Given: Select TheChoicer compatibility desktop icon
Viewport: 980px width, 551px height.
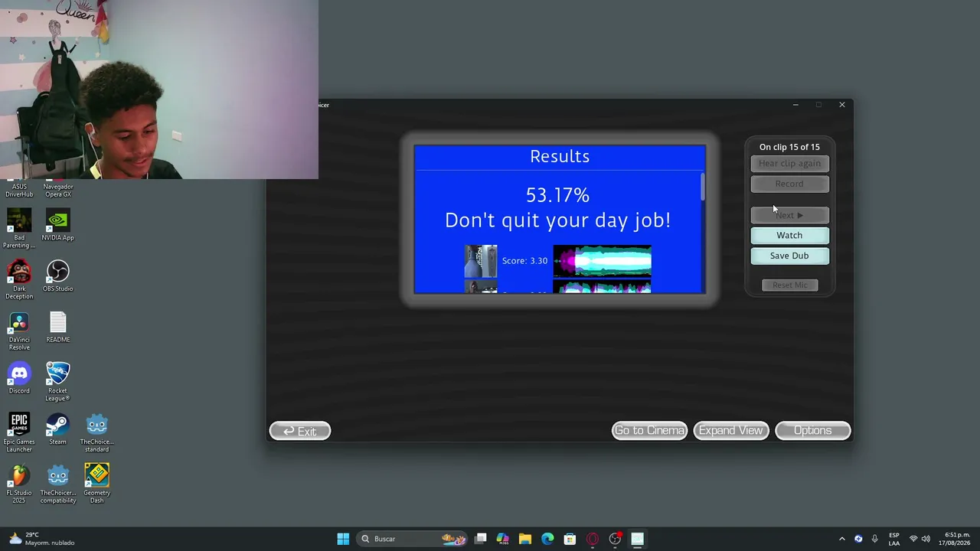Looking at the screenshot, I should [58, 484].
